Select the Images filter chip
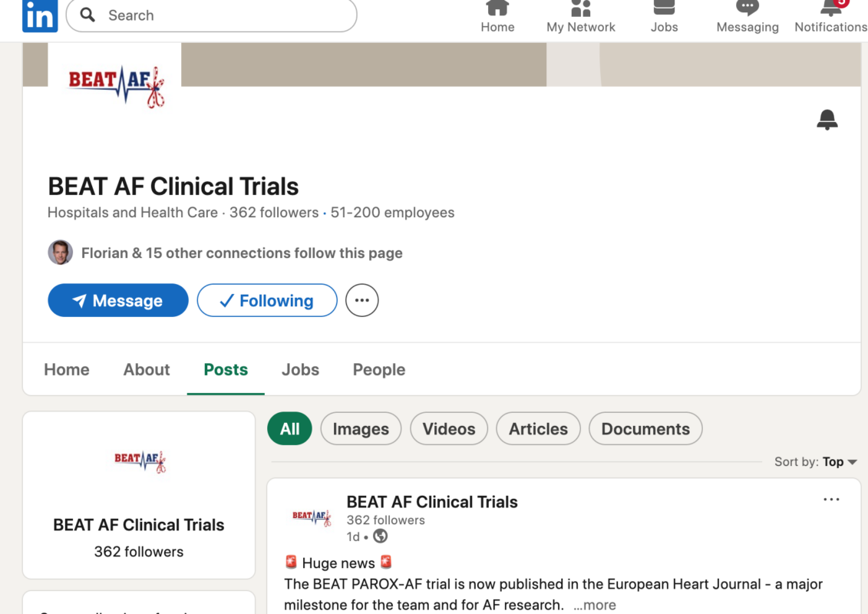This screenshot has width=868, height=614. pyautogui.click(x=361, y=429)
